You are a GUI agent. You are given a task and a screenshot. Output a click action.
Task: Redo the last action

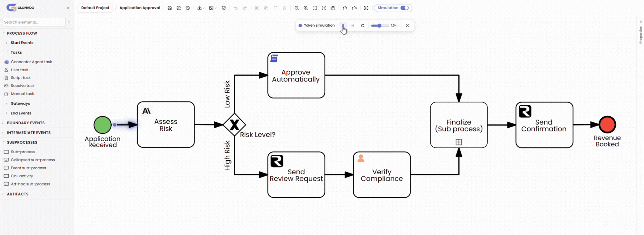click(x=245, y=8)
